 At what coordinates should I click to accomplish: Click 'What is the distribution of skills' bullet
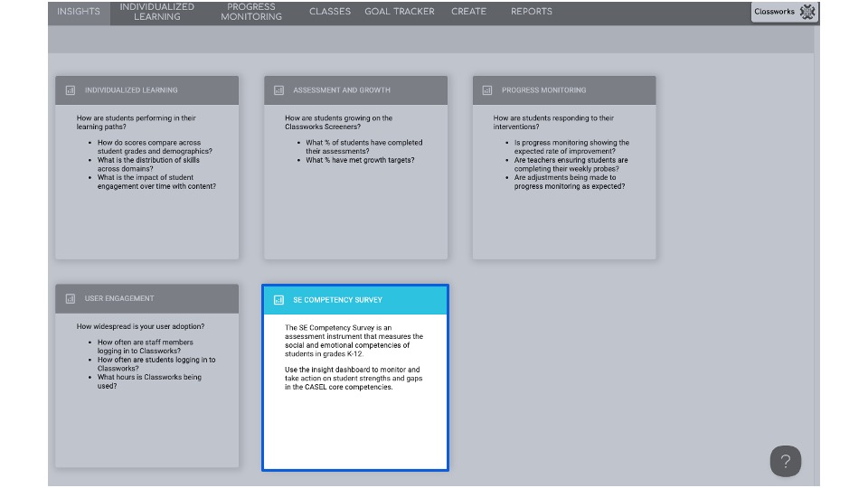(148, 164)
